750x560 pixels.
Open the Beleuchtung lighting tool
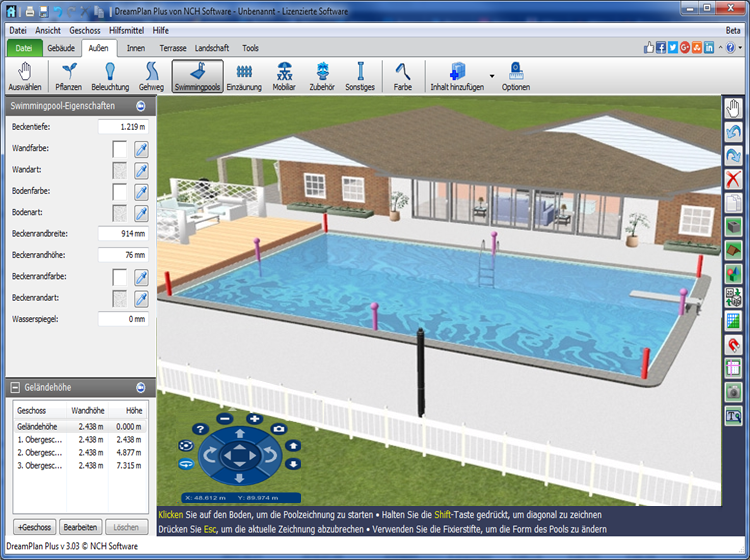(x=110, y=77)
